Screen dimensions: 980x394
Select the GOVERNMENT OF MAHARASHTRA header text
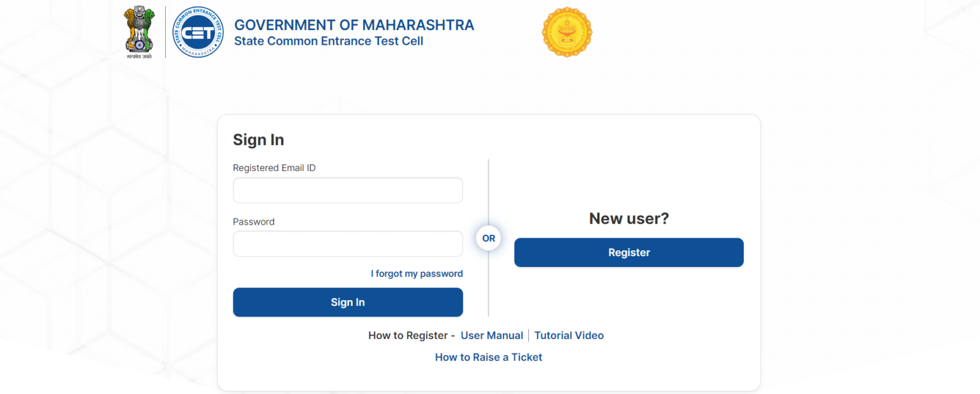354,24
